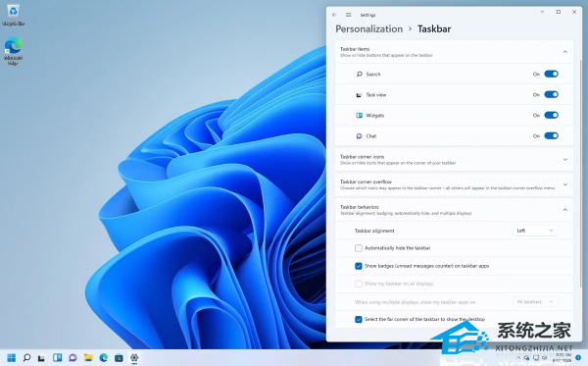The width and height of the screenshot is (588, 366).
Task: Turn off the Chat toggle
Action: click(551, 135)
